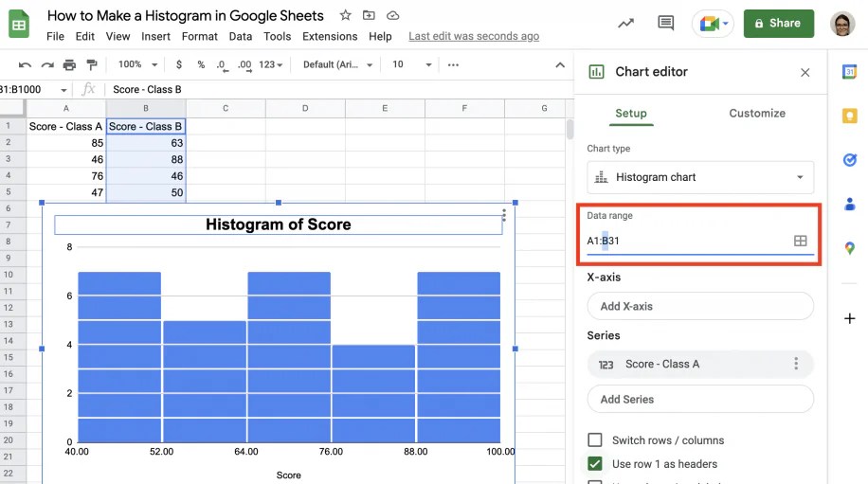Format as percent

coord(201,64)
